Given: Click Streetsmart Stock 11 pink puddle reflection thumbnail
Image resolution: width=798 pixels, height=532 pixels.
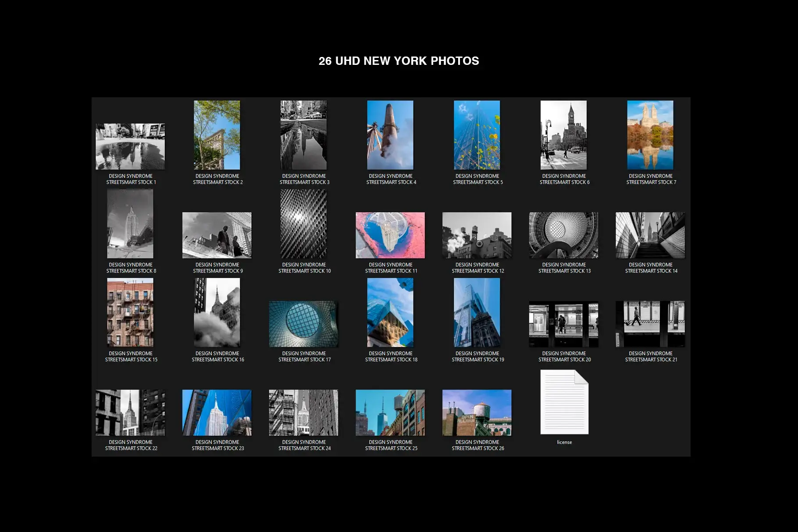Looking at the screenshot, I should point(390,235).
